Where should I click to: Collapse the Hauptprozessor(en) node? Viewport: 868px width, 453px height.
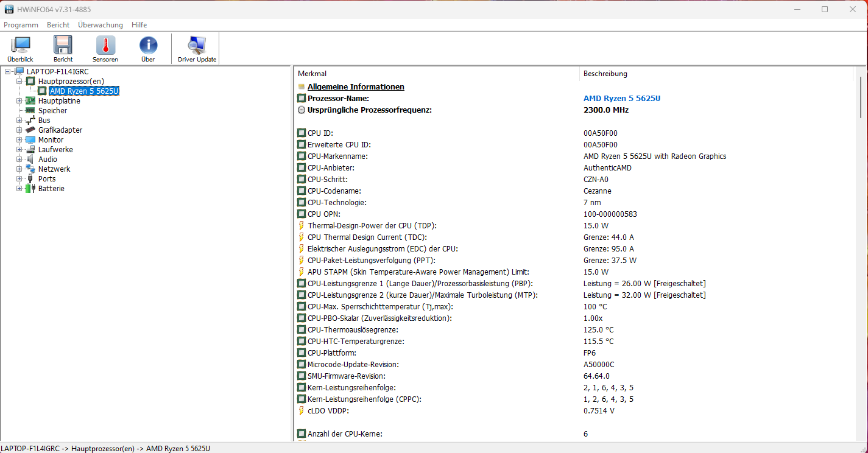[x=19, y=82]
